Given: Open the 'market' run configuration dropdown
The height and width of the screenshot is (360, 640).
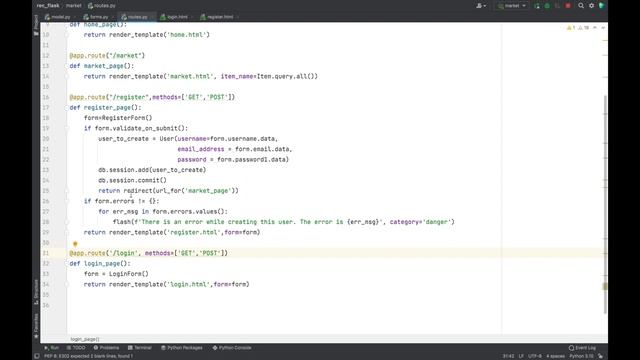Looking at the screenshot, I should click(512, 6).
